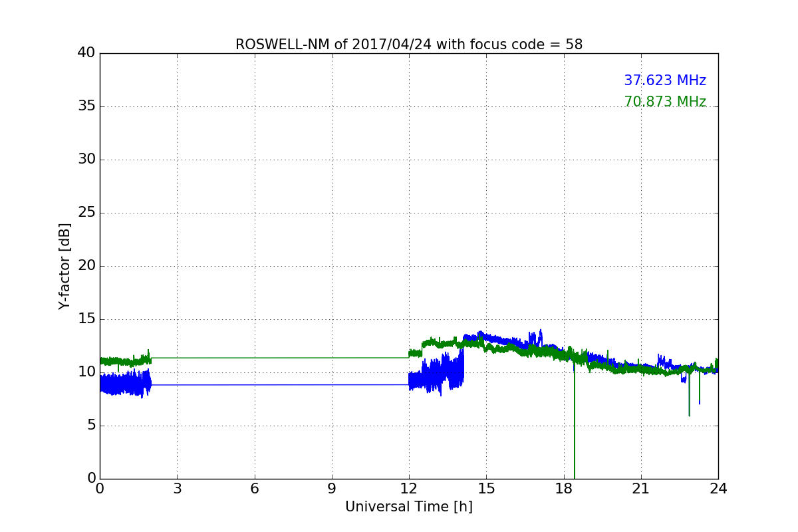Viewport: 798px width, 532px height.
Task: Click the x-axis tick label 12
Action: [409, 489]
